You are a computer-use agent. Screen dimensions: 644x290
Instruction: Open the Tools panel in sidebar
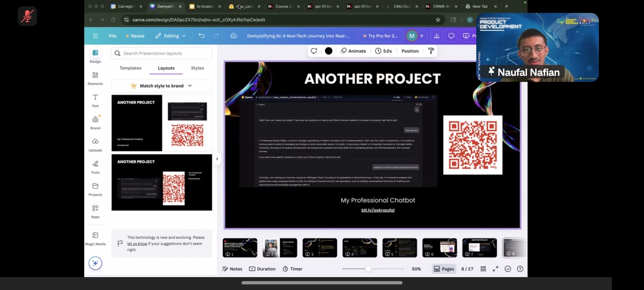click(x=95, y=167)
